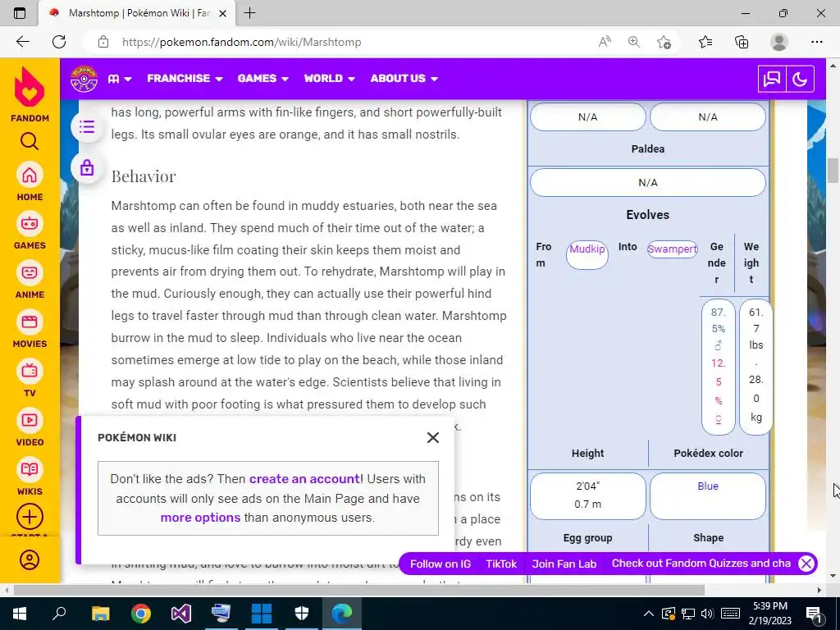The image size is (840, 630).
Task: Open the volume control in tray
Action: pyautogui.click(x=707, y=614)
